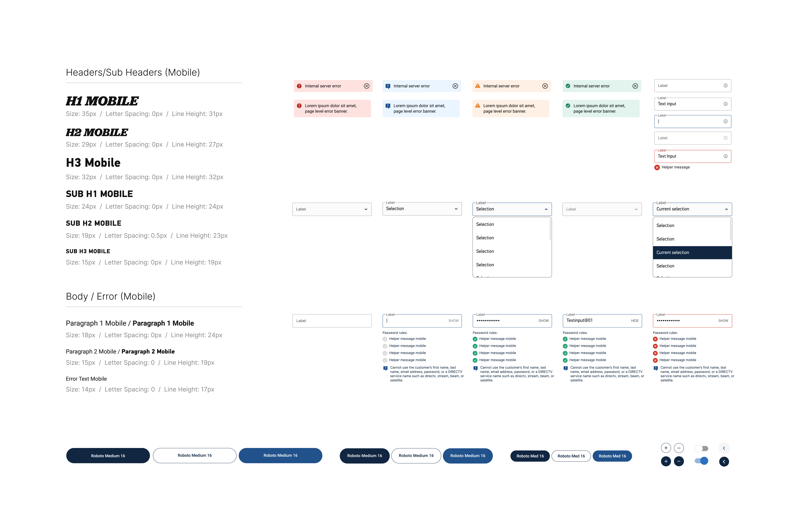796x532 pixels.
Task: Click HIDE in the Textinput@01 field
Action: click(x=635, y=321)
